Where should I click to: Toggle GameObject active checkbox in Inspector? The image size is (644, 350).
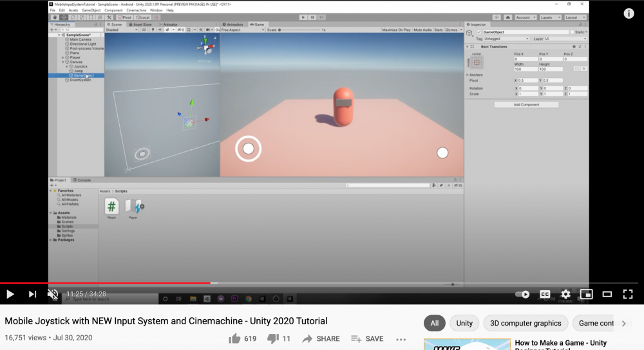(x=479, y=32)
